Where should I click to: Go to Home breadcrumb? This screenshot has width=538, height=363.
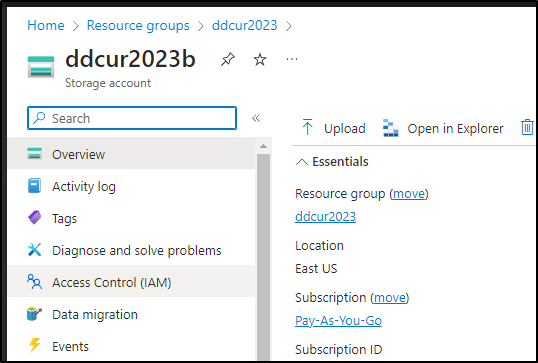tap(46, 25)
